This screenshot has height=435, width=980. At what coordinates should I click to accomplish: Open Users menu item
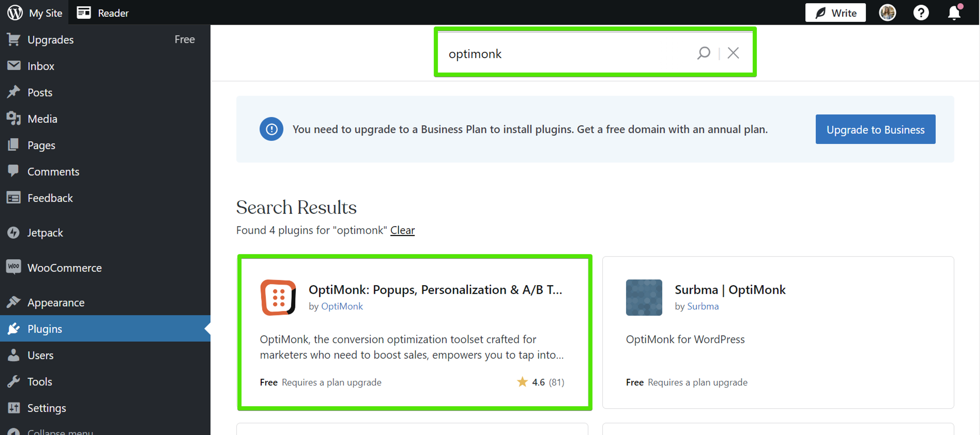tap(105, 355)
